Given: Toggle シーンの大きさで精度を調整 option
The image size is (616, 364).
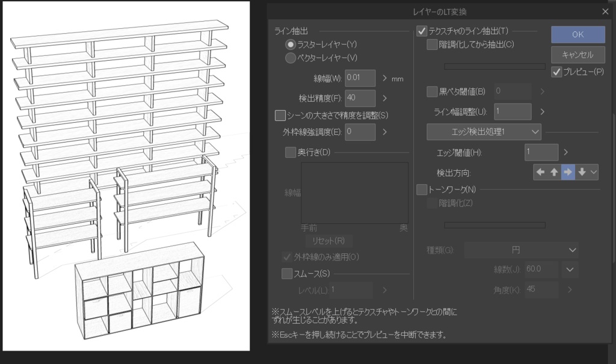Looking at the screenshot, I should coord(281,114).
